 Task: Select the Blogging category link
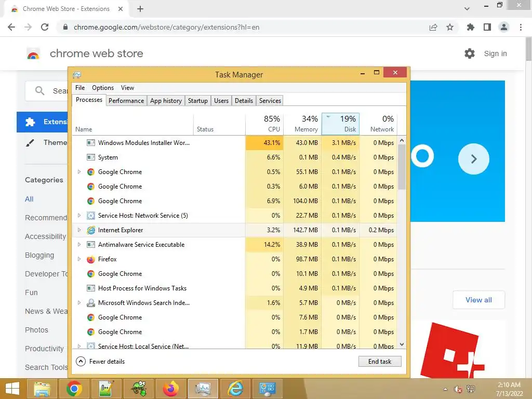point(39,255)
